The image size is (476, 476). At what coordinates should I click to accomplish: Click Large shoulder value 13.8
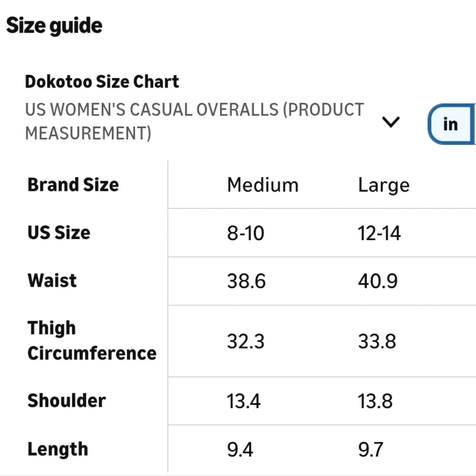[x=375, y=401]
